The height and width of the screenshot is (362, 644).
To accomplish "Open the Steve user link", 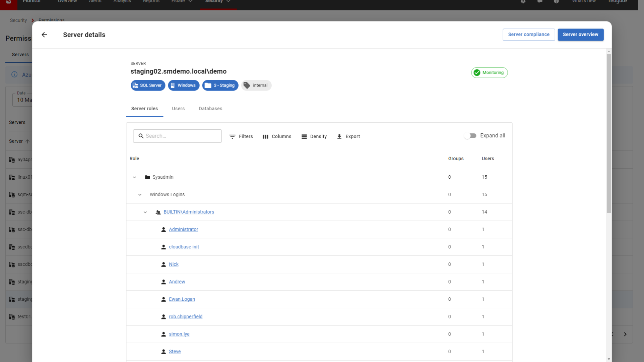I will click(175, 351).
